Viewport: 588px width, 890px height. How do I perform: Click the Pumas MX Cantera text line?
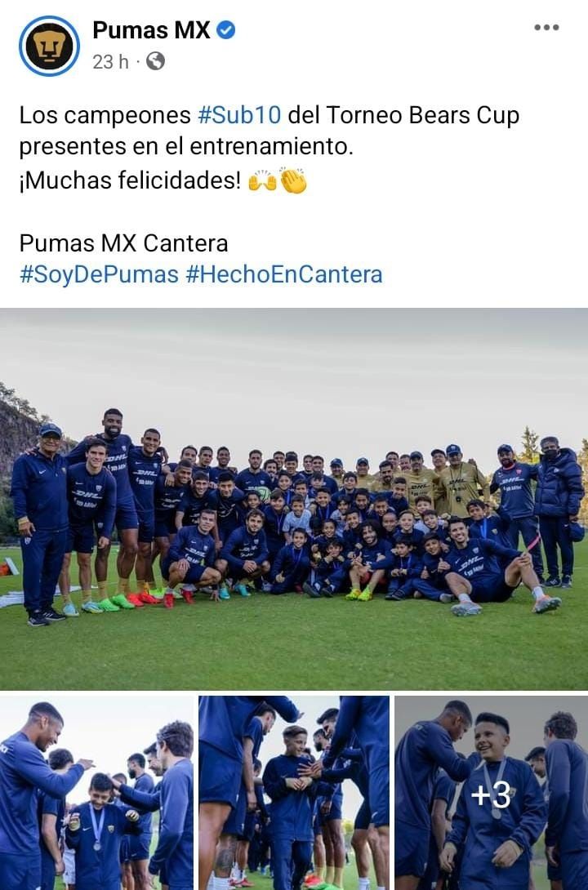pos(124,243)
